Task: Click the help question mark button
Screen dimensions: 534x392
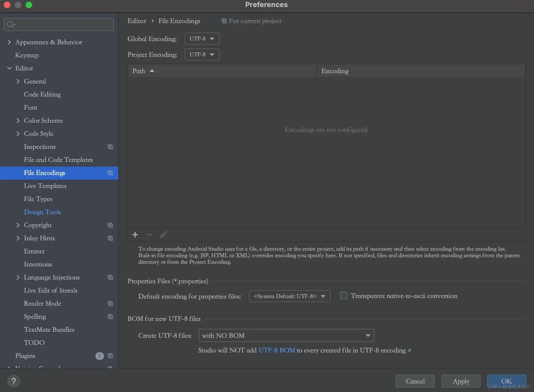Action: click(x=13, y=381)
